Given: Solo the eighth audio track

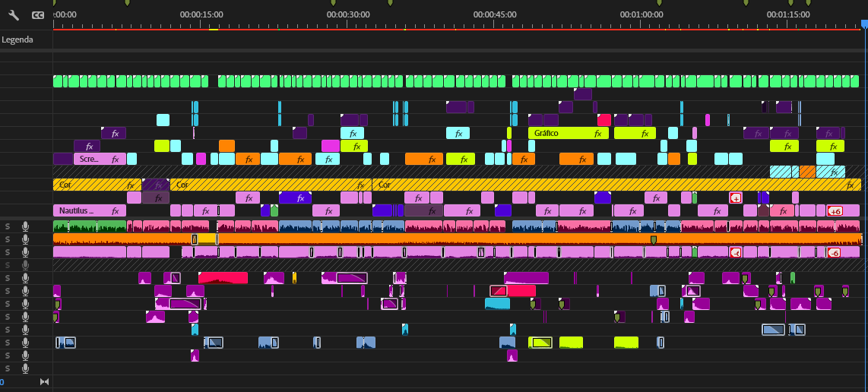Looking at the screenshot, I should click(8, 317).
